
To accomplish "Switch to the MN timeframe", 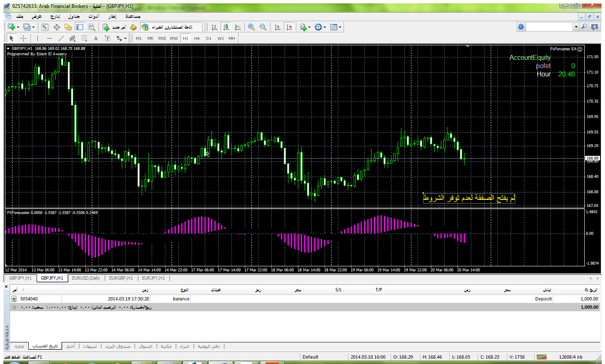I will (x=232, y=38).
